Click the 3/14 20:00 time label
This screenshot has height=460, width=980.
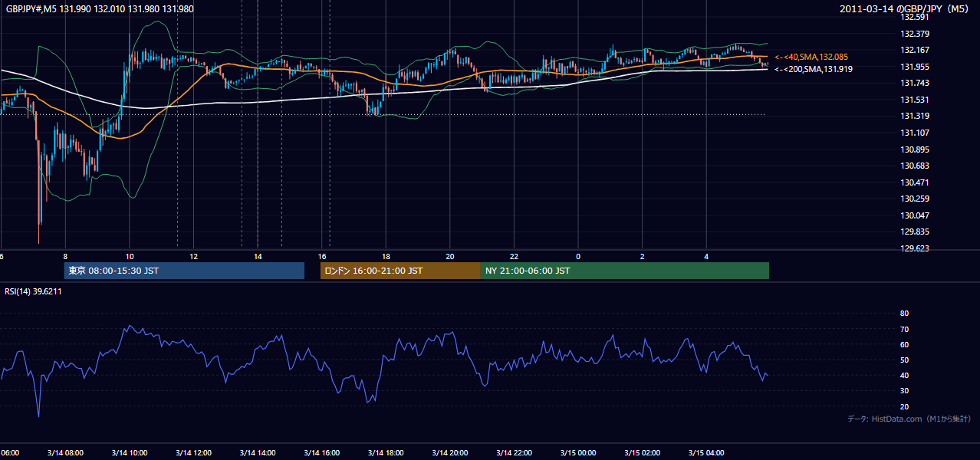click(450, 452)
